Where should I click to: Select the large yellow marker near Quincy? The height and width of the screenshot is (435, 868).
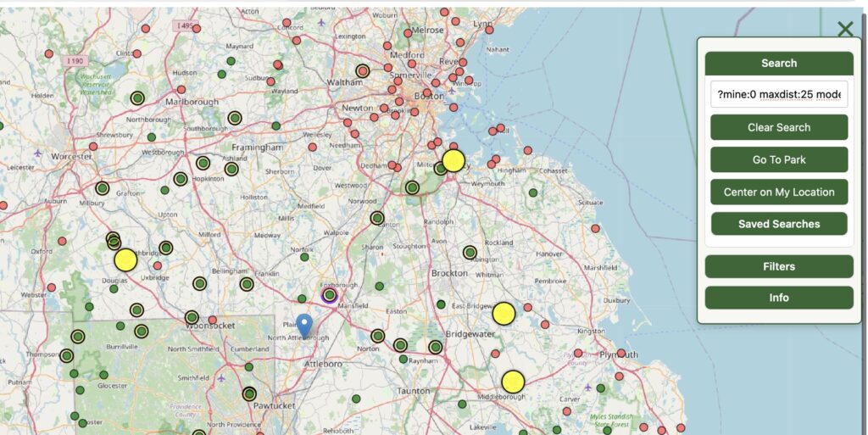453,160
